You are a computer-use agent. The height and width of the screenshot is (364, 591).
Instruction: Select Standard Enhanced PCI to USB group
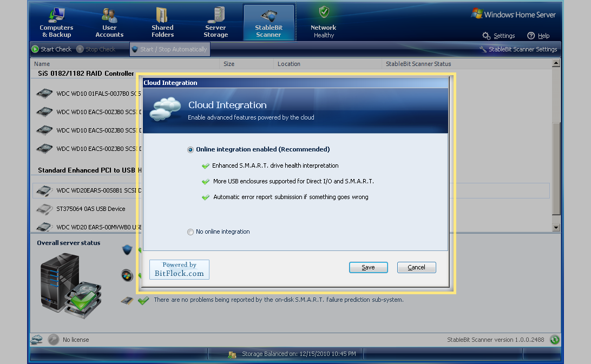click(90, 170)
